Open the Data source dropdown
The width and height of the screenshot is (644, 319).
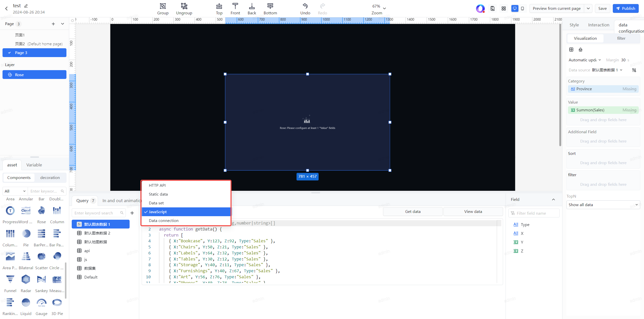click(x=607, y=70)
